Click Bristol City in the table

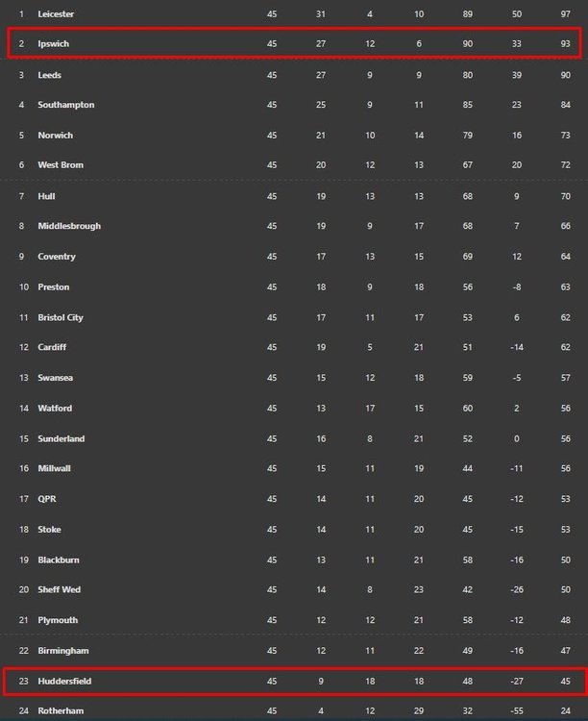point(61,317)
